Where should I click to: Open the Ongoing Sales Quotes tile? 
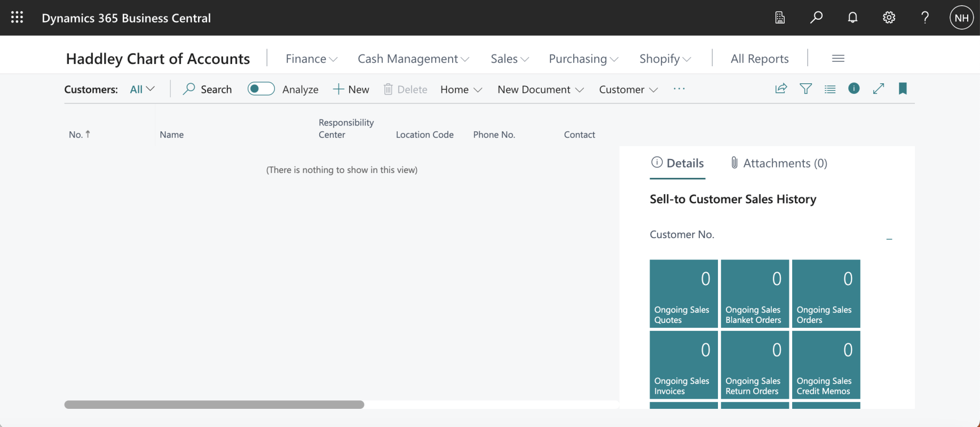(683, 294)
